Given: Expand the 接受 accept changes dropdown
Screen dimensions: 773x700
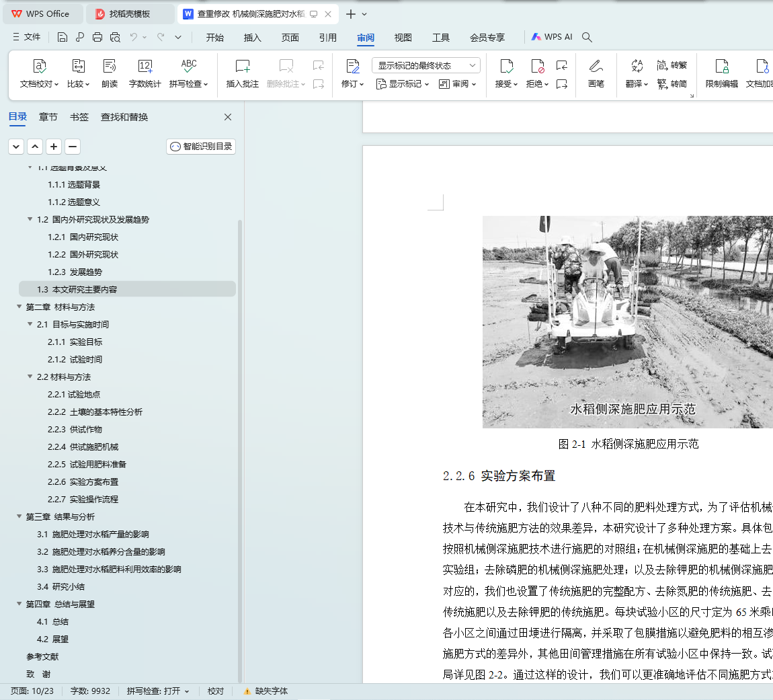Looking at the screenshot, I should click(516, 85).
